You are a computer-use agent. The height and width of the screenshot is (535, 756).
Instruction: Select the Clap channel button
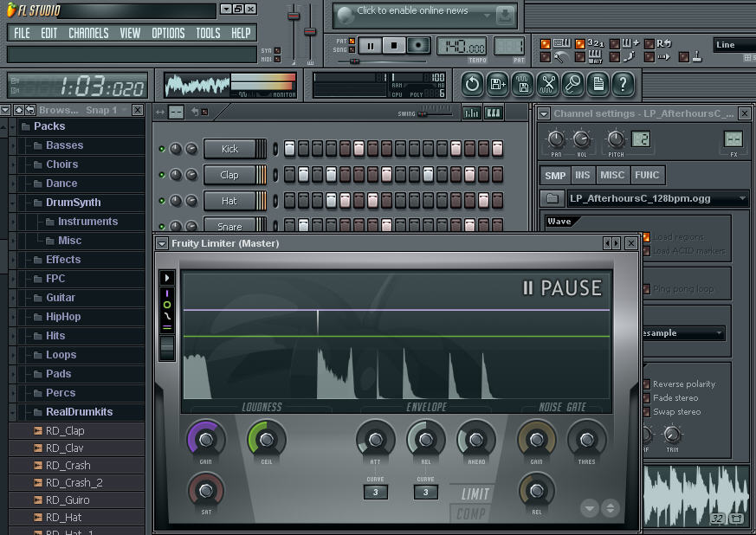(229, 175)
